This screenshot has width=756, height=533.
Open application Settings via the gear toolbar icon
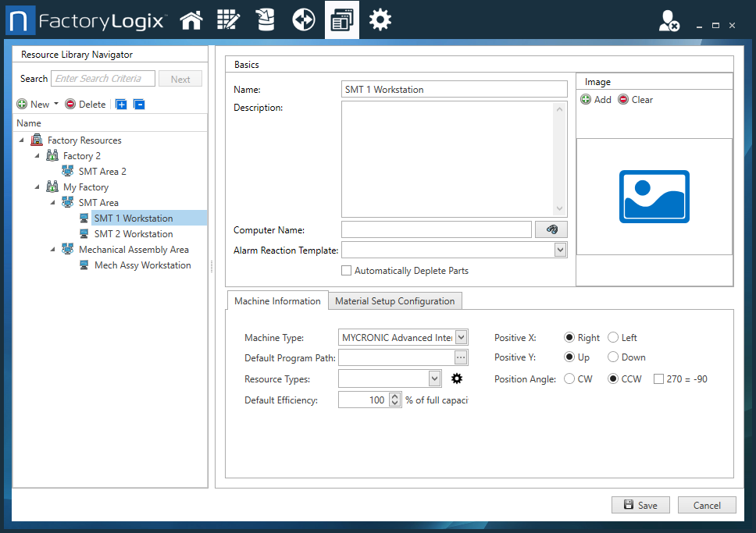coord(380,20)
